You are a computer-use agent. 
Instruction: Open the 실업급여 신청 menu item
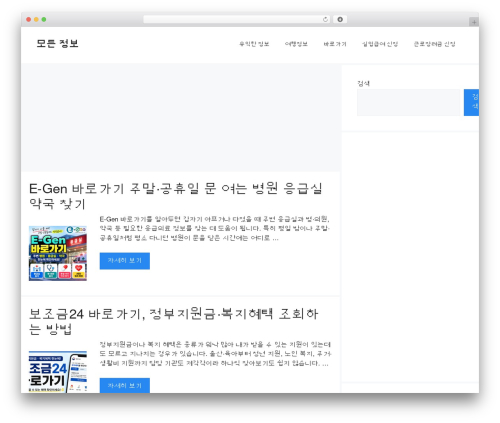380,44
